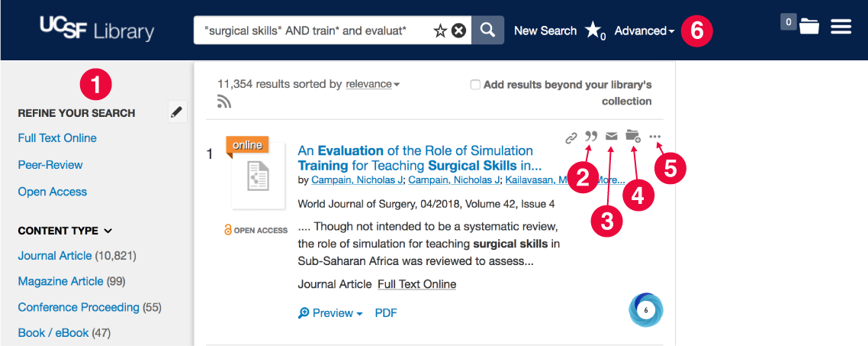The height and width of the screenshot is (346, 868).
Task: Open more actions ellipsis for first result
Action: [x=655, y=137]
